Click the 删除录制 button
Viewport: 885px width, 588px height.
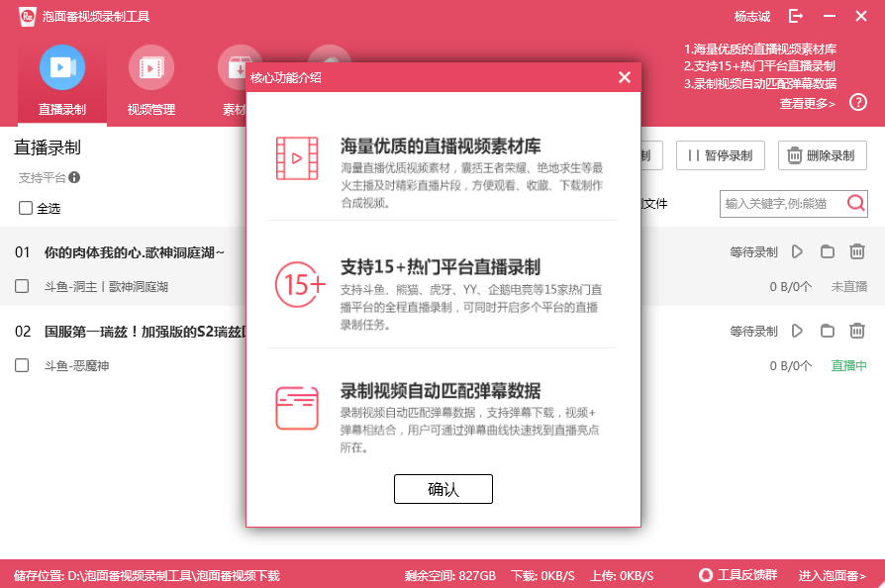coord(823,155)
